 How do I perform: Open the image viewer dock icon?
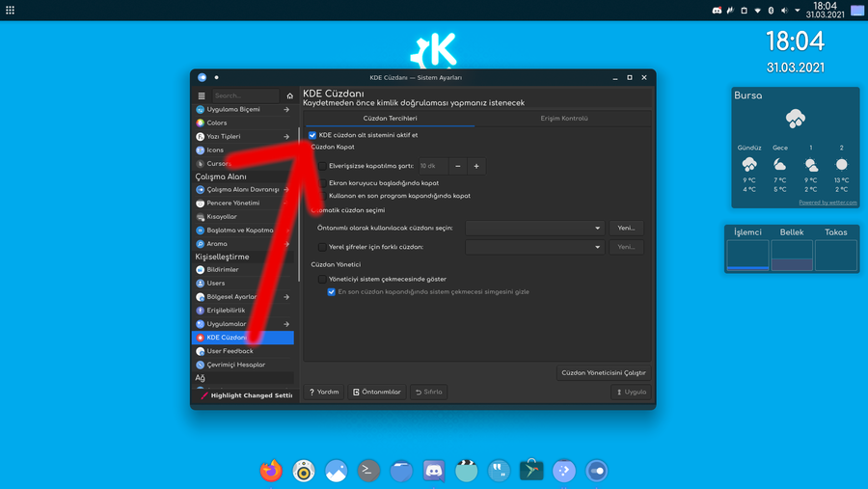click(x=336, y=471)
